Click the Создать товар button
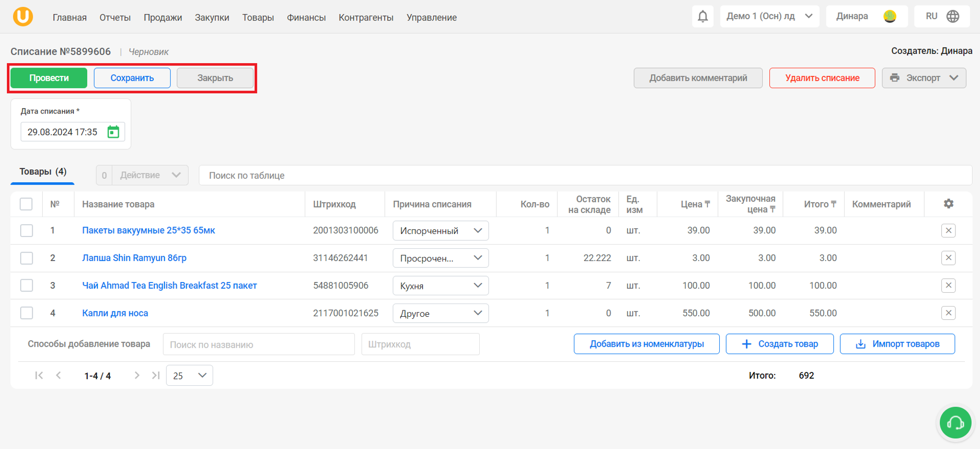Screen dimensions: 980x449 click(x=780, y=344)
